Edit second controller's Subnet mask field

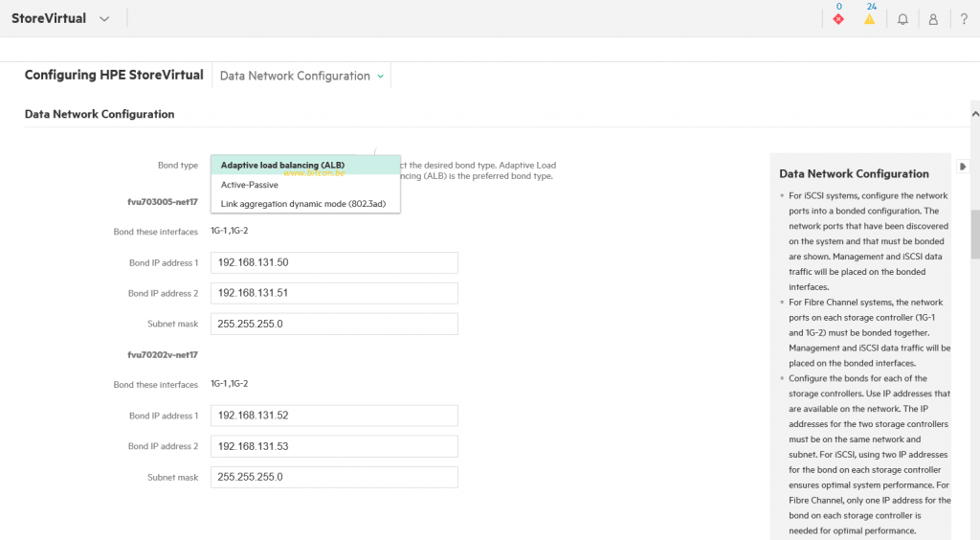pyautogui.click(x=334, y=477)
